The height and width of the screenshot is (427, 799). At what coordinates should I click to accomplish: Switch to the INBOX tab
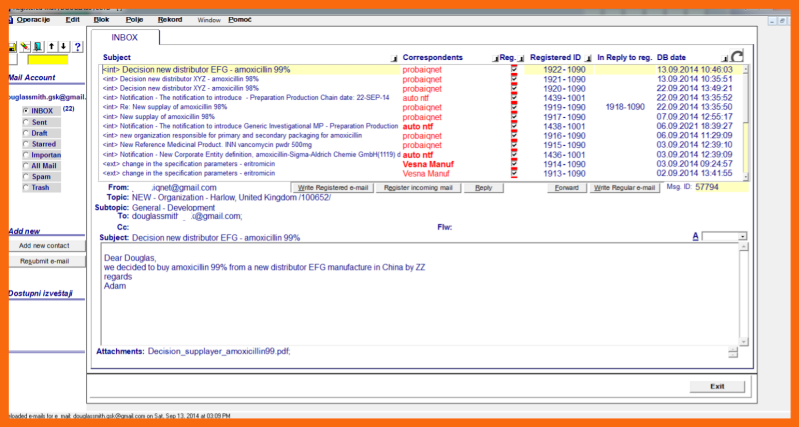pos(125,38)
